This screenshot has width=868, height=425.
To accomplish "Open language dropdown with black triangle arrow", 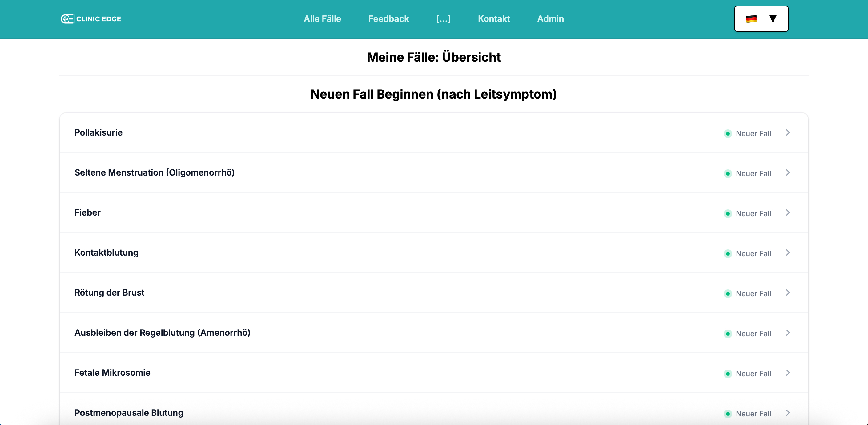I will tap(773, 19).
